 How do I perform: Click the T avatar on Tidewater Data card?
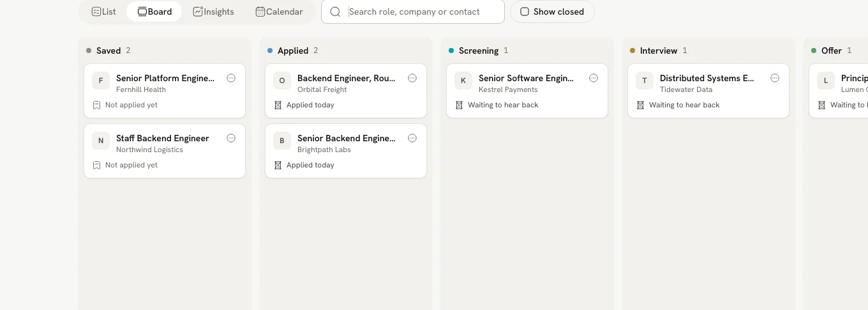coord(645,81)
